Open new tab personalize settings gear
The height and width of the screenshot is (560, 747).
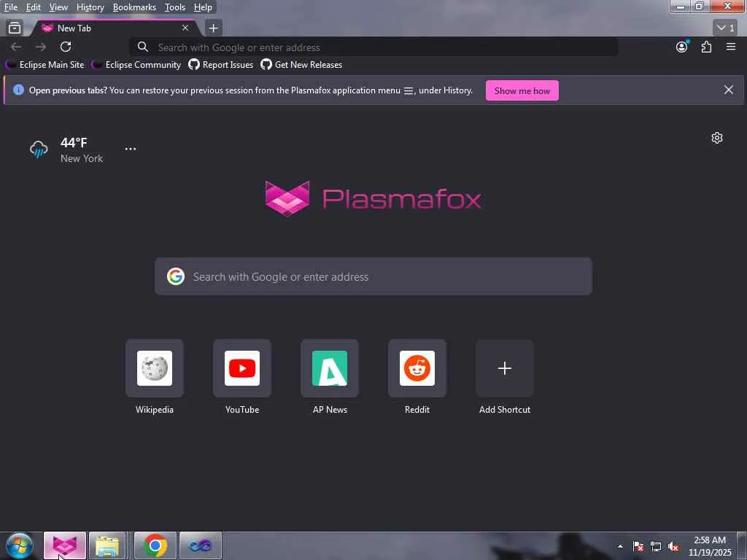pos(717,138)
